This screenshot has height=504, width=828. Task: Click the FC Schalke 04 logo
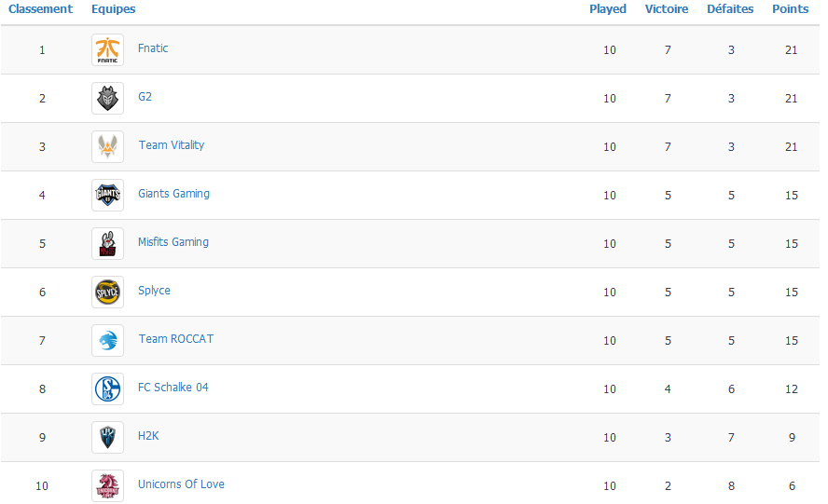[x=108, y=389]
